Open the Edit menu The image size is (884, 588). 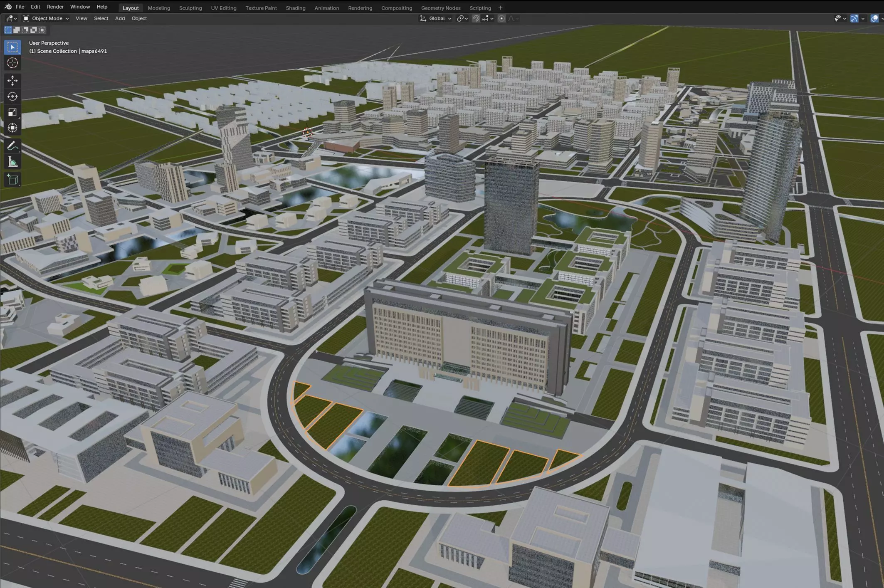35,7
